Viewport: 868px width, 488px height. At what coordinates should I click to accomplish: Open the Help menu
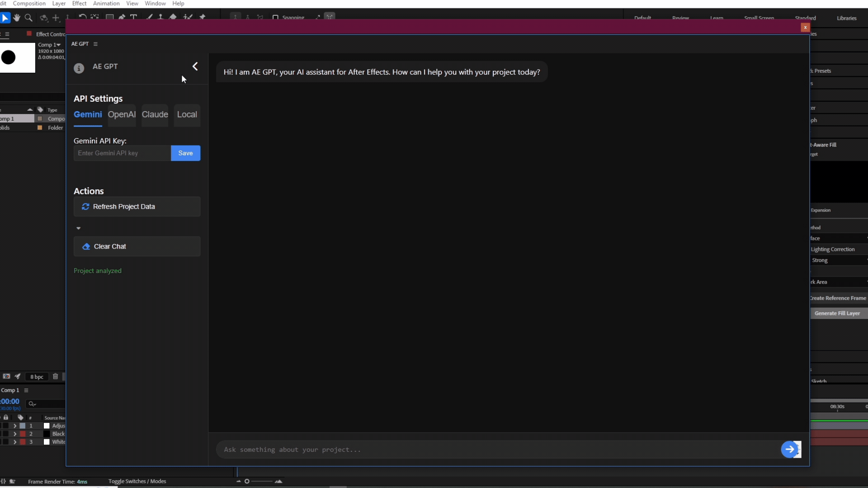[x=178, y=4]
